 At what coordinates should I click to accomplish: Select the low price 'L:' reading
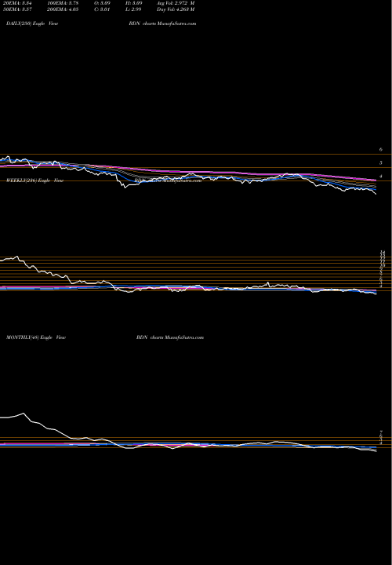[x=134, y=9]
